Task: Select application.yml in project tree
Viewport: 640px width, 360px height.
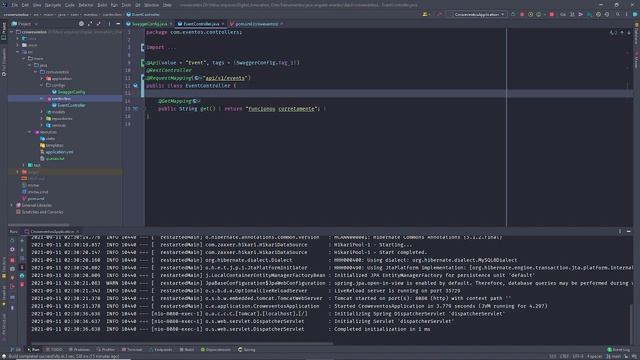Action: (57, 152)
